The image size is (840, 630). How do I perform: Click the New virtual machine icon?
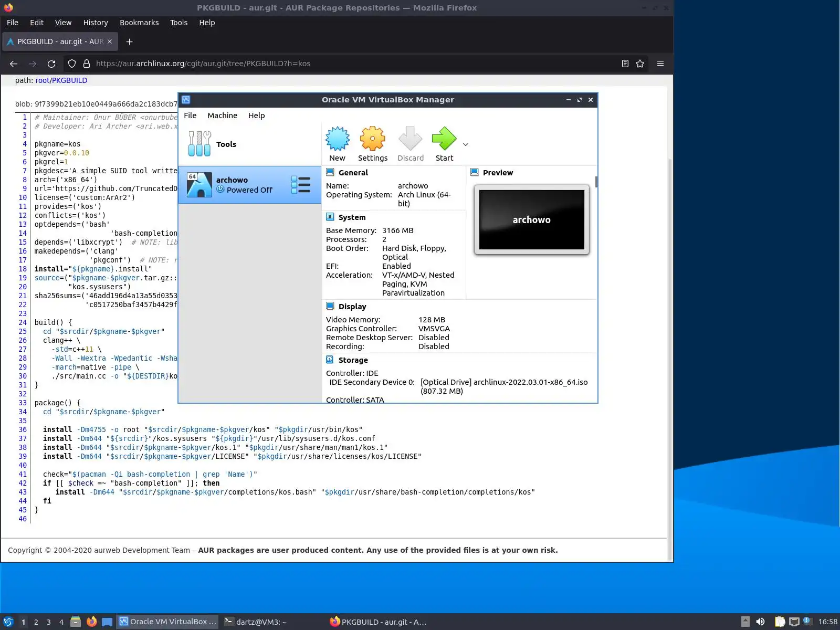click(337, 139)
